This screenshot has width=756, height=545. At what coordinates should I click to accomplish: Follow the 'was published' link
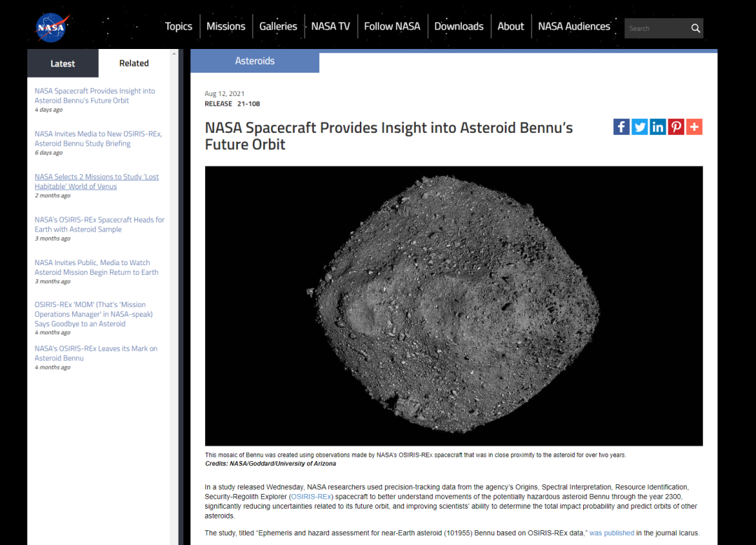coord(611,533)
